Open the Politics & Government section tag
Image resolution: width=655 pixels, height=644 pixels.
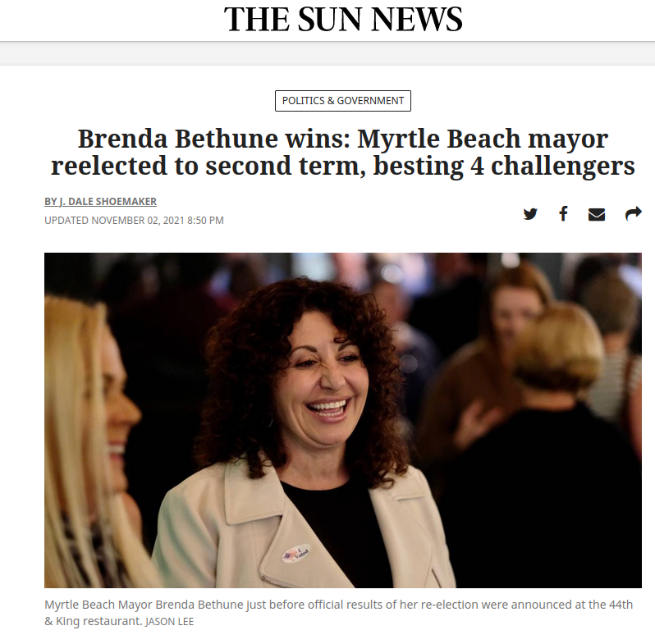[x=343, y=101]
